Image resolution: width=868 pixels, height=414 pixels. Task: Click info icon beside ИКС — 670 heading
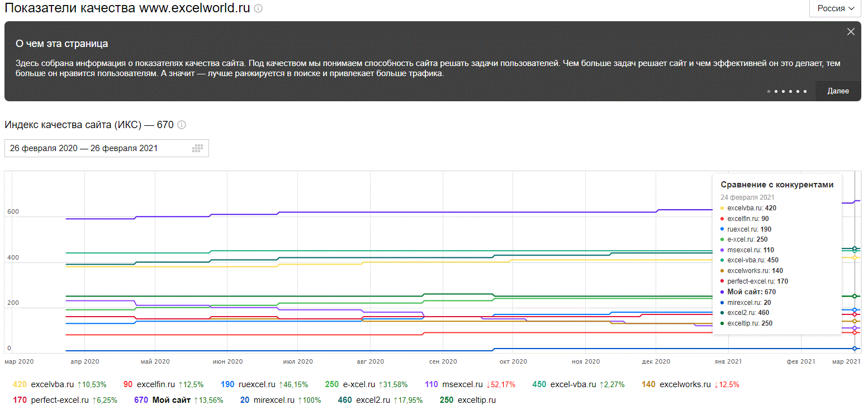point(182,125)
